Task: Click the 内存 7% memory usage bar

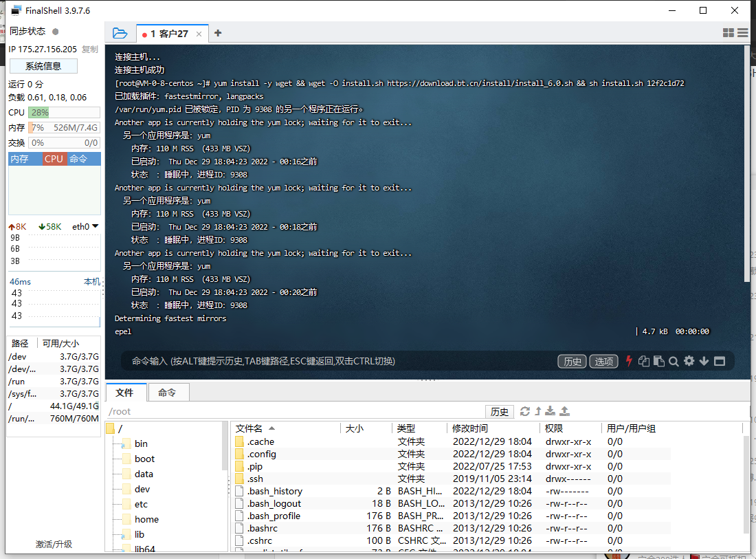Action: (x=64, y=128)
